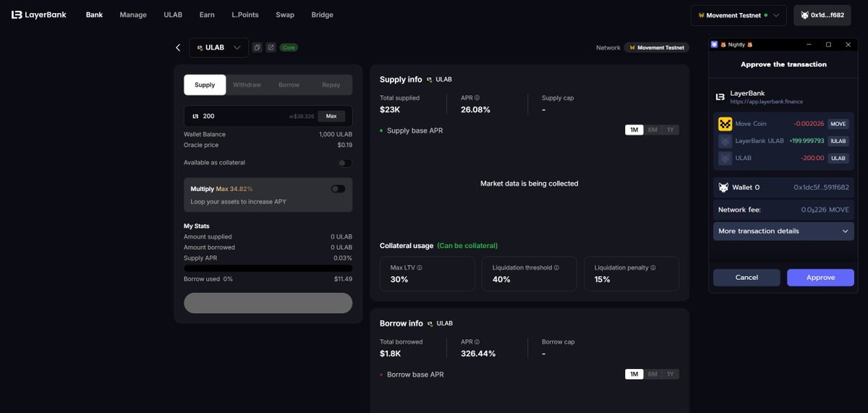The width and height of the screenshot is (868, 413).
Task: Open the Bridge nav item
Action: coord(323,14)
